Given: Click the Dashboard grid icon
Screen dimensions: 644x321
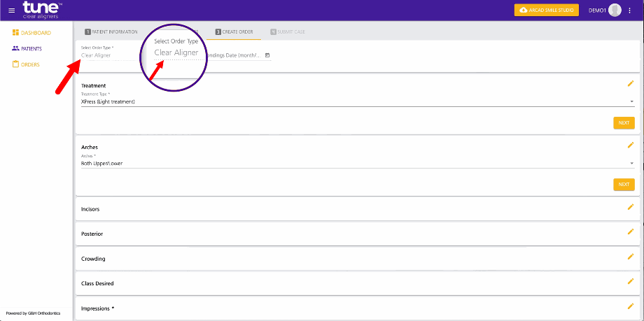Looking at the screenshot, I should [x=15, y=32].
